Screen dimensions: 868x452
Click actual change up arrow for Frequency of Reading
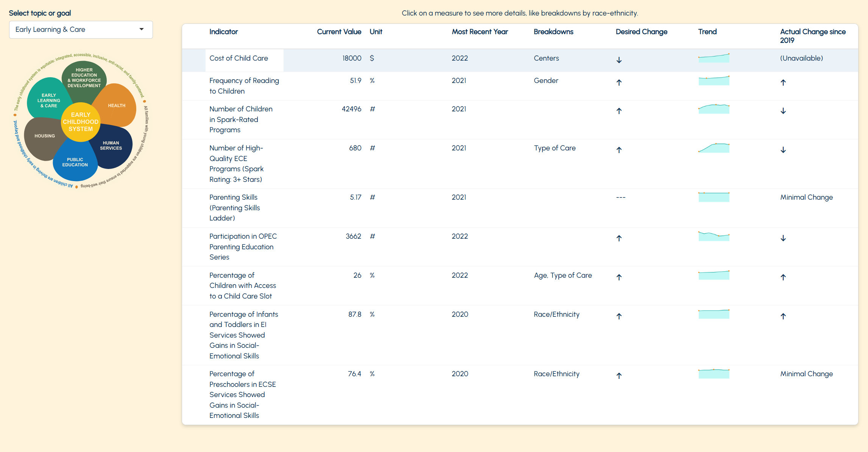[784, 82]
